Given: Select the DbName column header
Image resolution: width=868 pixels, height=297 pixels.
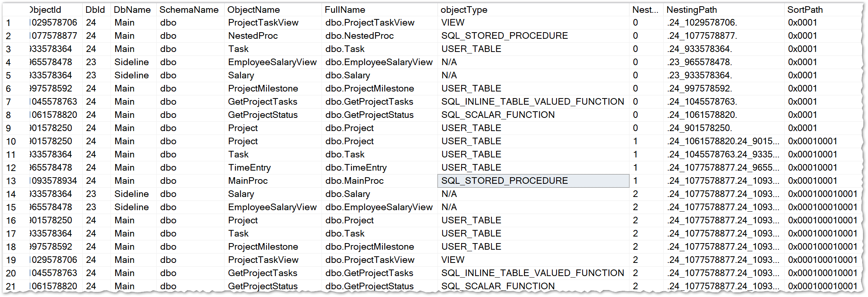Looking at the screenshot, I should coord(134,10).
